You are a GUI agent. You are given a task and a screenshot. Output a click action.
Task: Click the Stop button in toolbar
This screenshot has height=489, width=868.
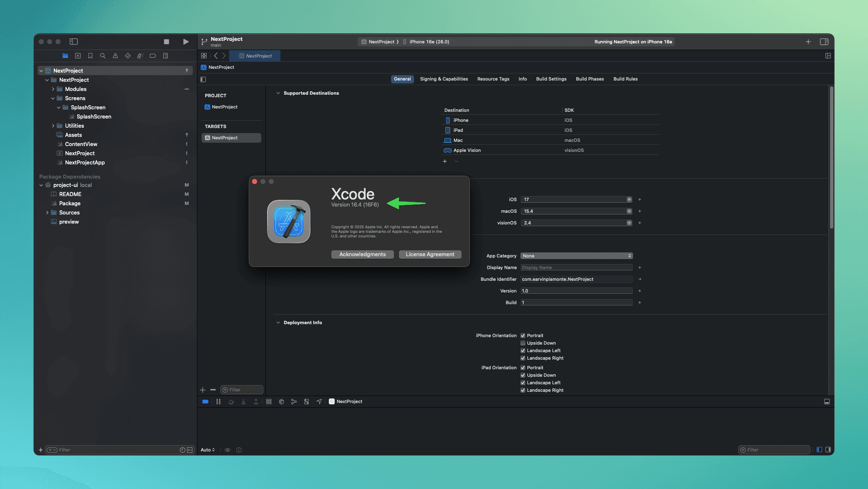coord(167,42)
